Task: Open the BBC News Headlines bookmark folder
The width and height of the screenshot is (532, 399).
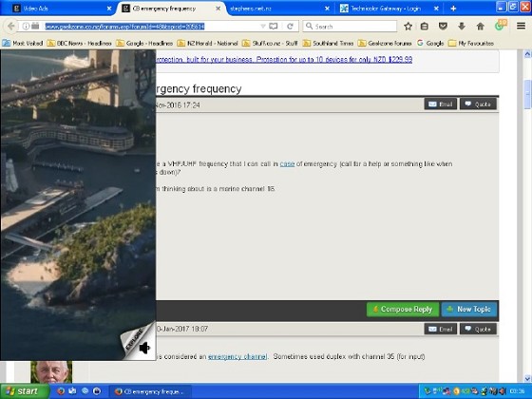Action: [x=80, y=43]
